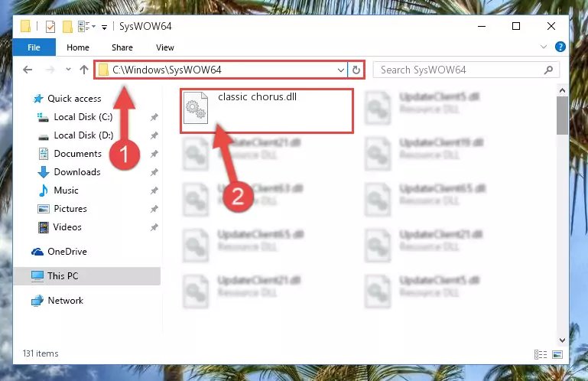Click the folder icon in title bar
This screenshot has height=381, width=588.
pyautogui.click(x=25, y=26)
